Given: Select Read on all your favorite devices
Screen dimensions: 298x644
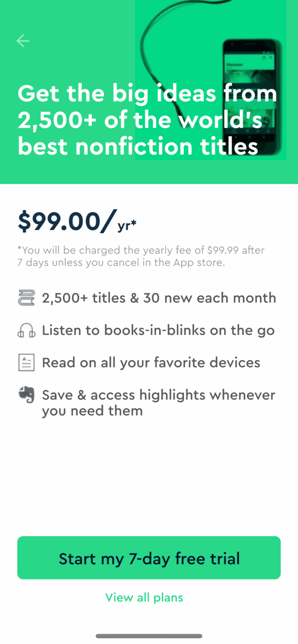Looking at the screenshot, I should (x=151, y=363).
